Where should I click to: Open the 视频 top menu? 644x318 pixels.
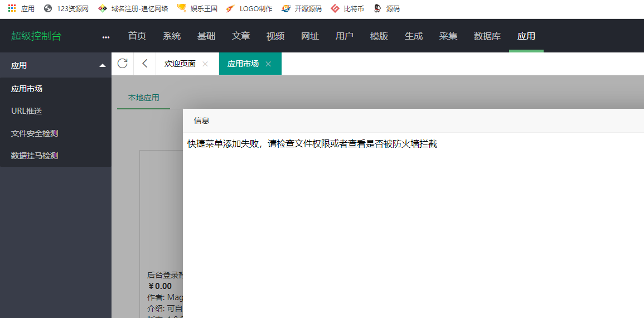pos(275,36)
